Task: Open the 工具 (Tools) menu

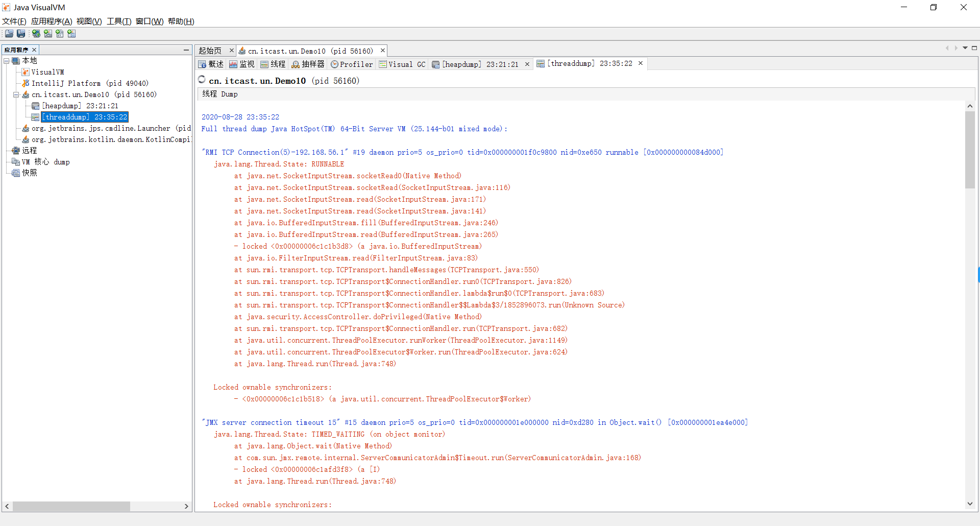Action: click(119, 21)
